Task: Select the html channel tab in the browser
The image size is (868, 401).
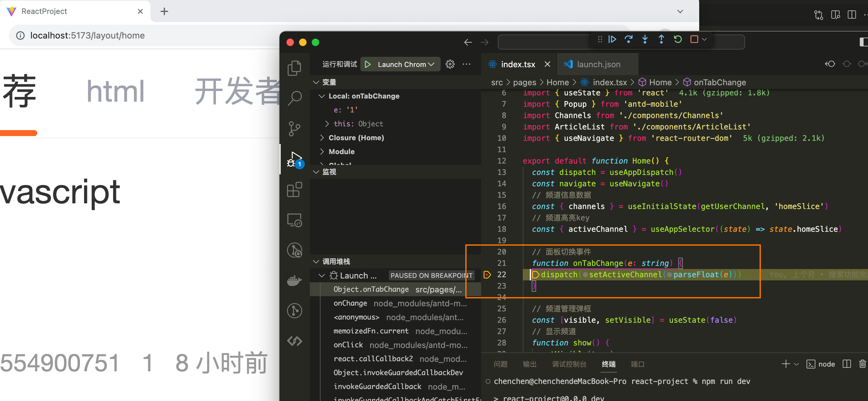Action: pyautogui.click(x=115, y=91)
